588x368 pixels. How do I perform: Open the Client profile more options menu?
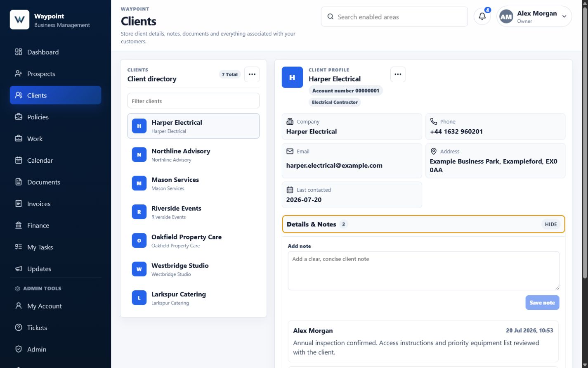[x=398, y=74]
